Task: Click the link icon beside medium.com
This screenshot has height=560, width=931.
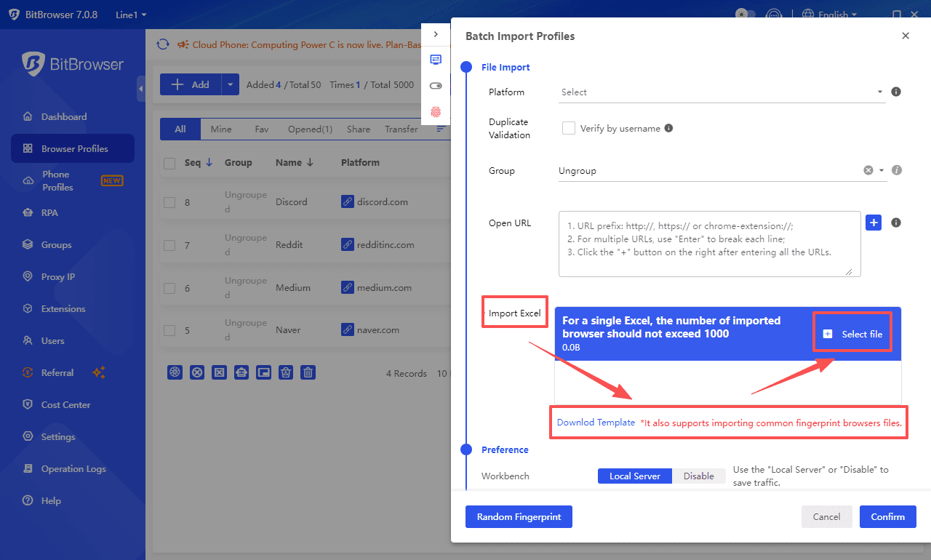Action: [348, 287]
